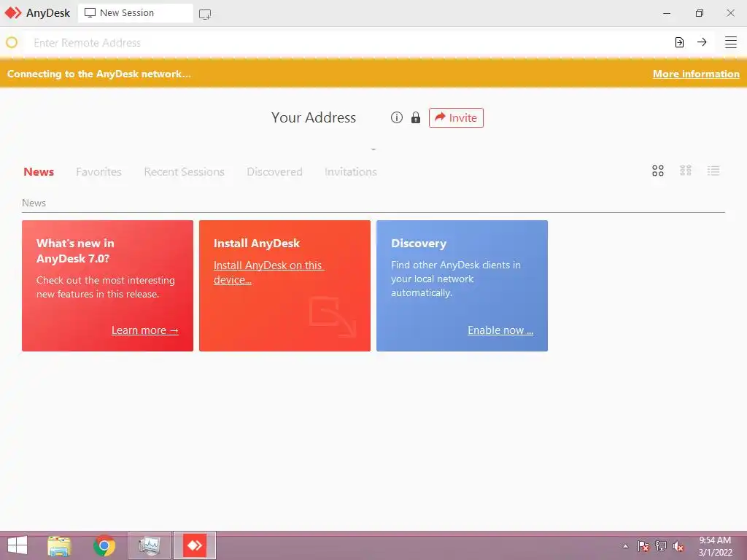747x560 pixels.
Task: Click the muted volume tray icon
Action: 678,546
